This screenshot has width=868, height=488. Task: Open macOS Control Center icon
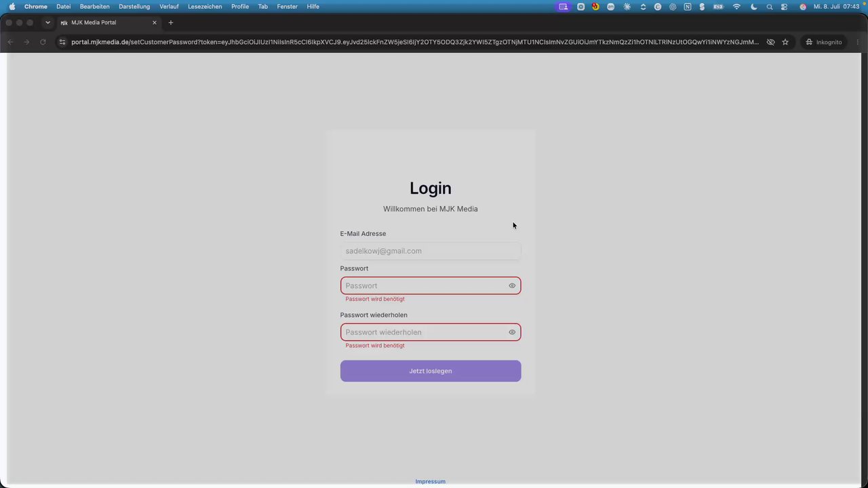tap(785, 7)
